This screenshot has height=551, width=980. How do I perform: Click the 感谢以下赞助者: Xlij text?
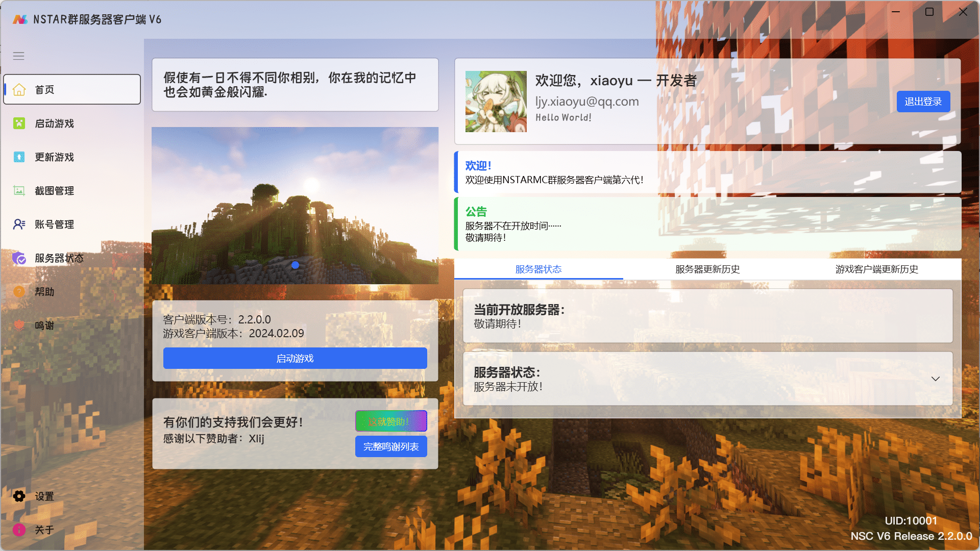(x=213, y=439)
